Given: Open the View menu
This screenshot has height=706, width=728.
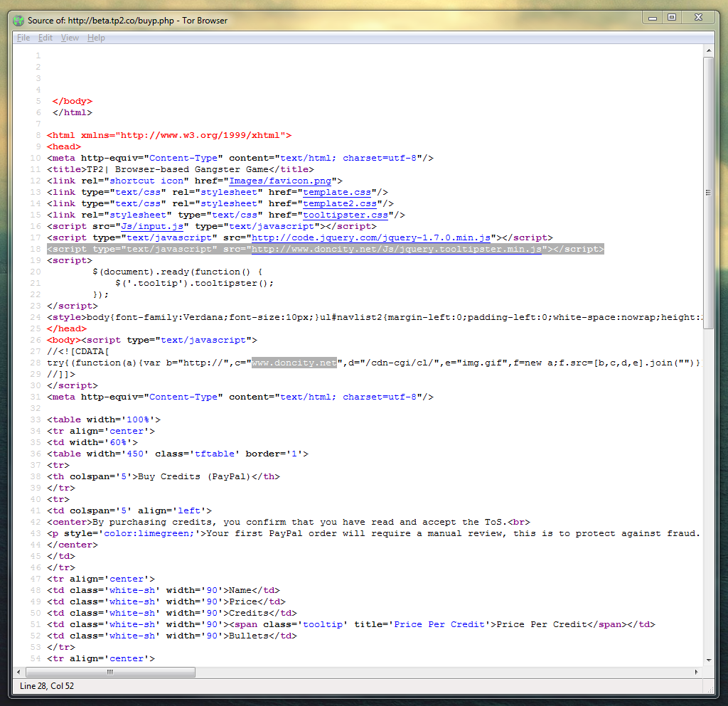Looking at the screenshot, I should pyautogui.click(x=70, y=38).
